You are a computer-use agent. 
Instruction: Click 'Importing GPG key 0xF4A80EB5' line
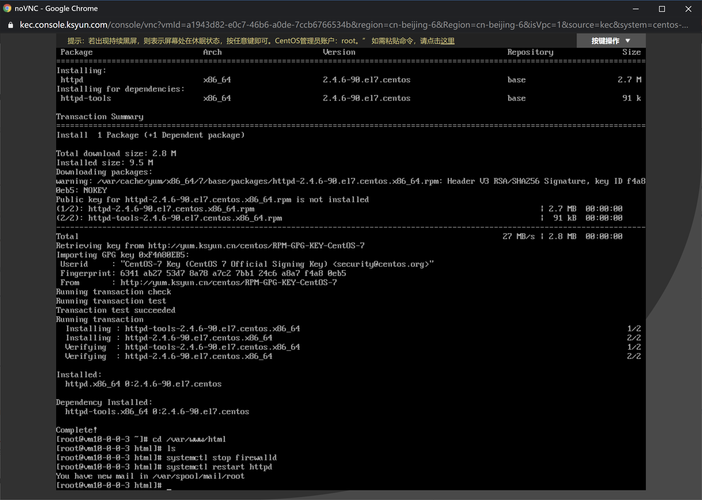(x=123, y=255)
